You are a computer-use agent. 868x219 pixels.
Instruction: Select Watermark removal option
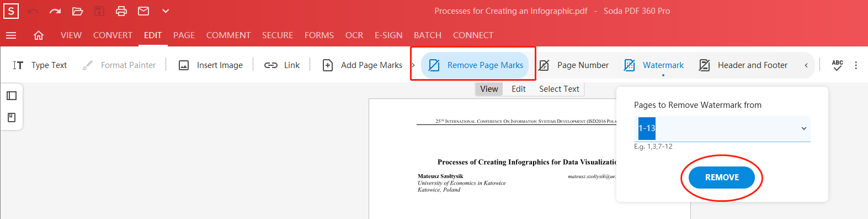(x=654, y=65)
